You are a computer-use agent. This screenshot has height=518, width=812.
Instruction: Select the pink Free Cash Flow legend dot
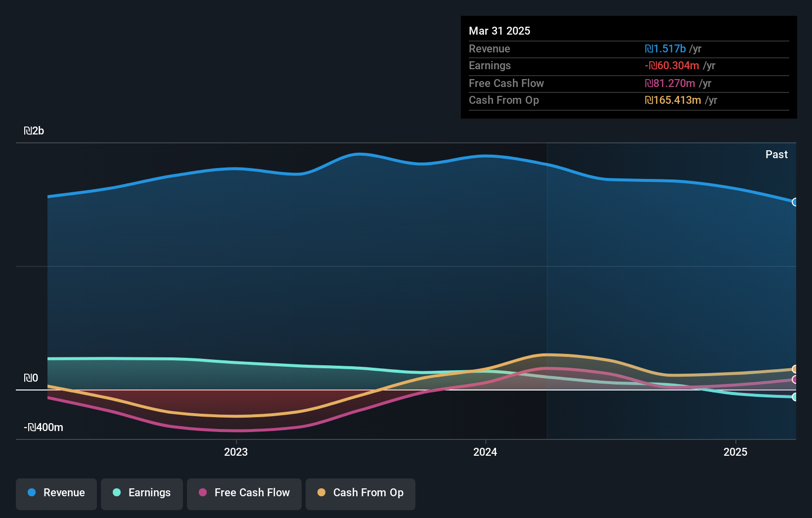click(x=202, y=492)
